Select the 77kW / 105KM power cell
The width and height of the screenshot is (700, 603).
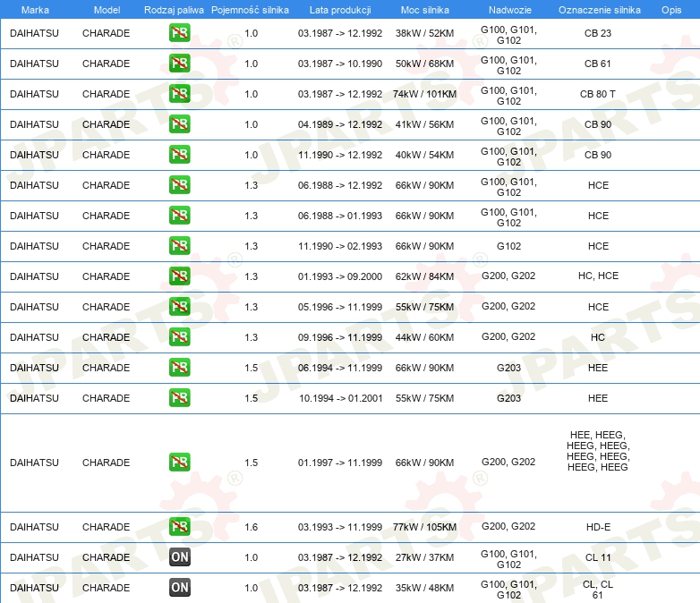pyautogui.click(x=424, y=527)
